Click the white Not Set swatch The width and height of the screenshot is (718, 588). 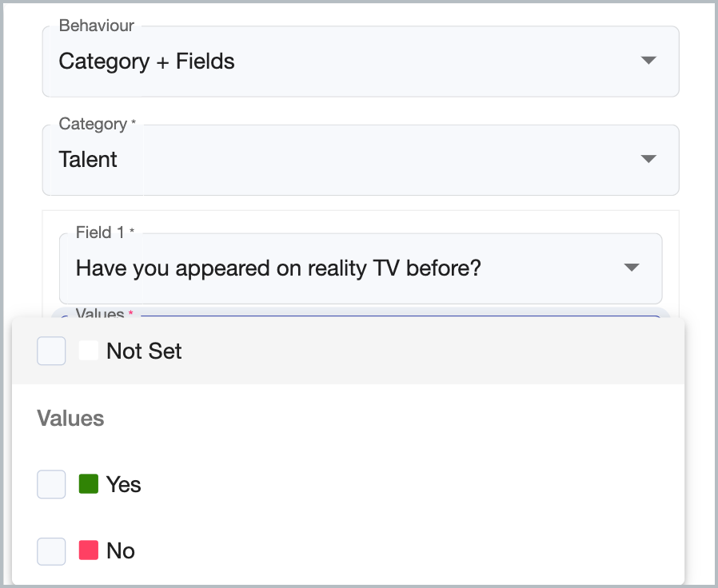click(88, 352)
